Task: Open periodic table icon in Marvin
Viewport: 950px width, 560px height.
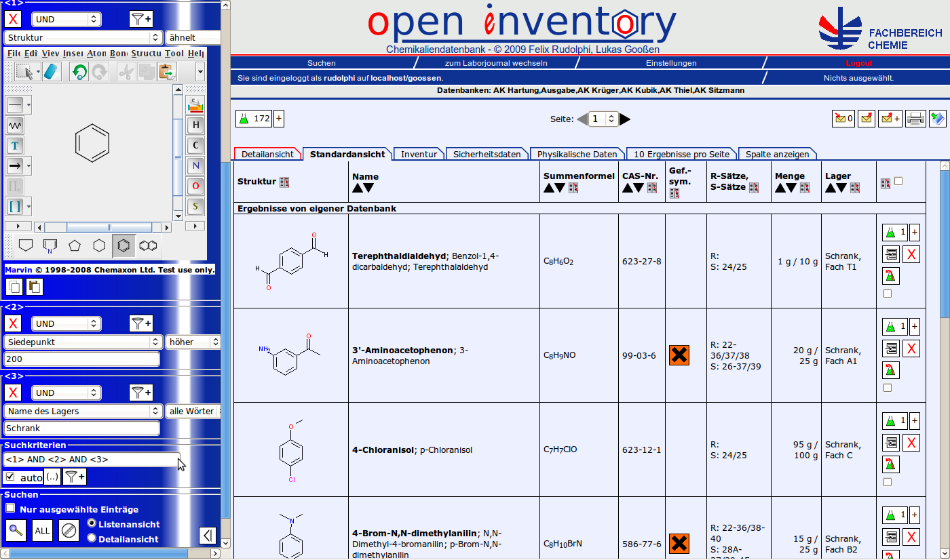Action: point(195,104)
